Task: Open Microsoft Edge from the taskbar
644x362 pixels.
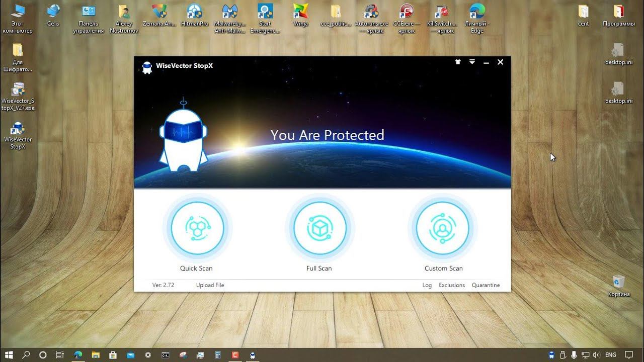Action: point(78,355)
